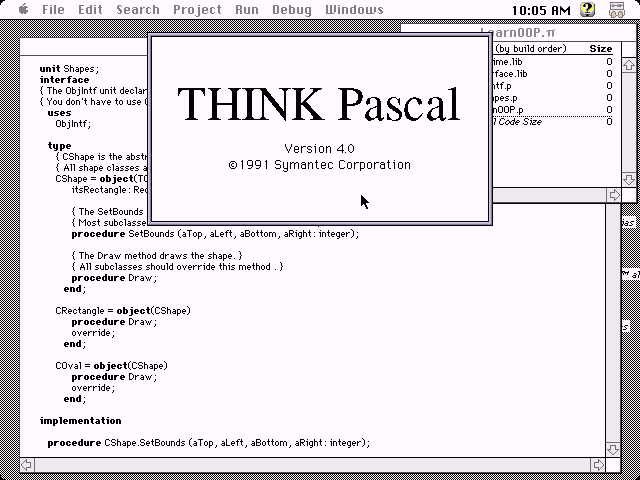Click scroll down arrow in Shapes editor window

pos(613,450)
